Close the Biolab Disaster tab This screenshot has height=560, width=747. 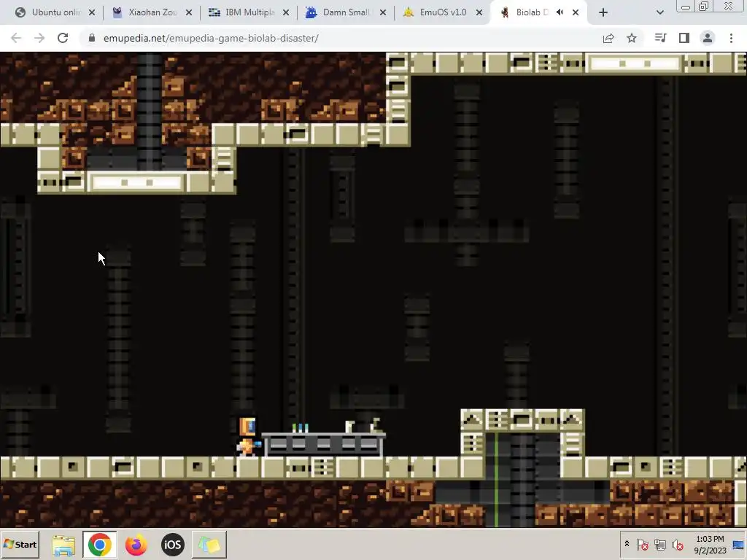click(576, 12)
